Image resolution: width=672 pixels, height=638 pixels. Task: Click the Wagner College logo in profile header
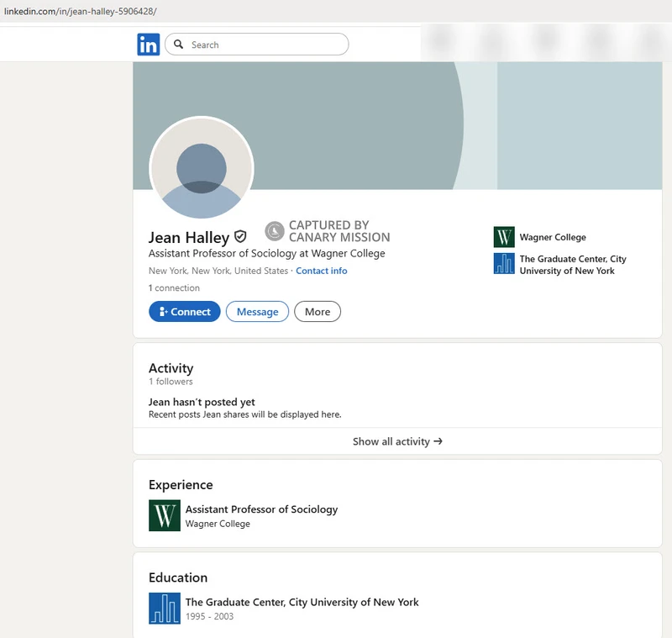point(504,237)
